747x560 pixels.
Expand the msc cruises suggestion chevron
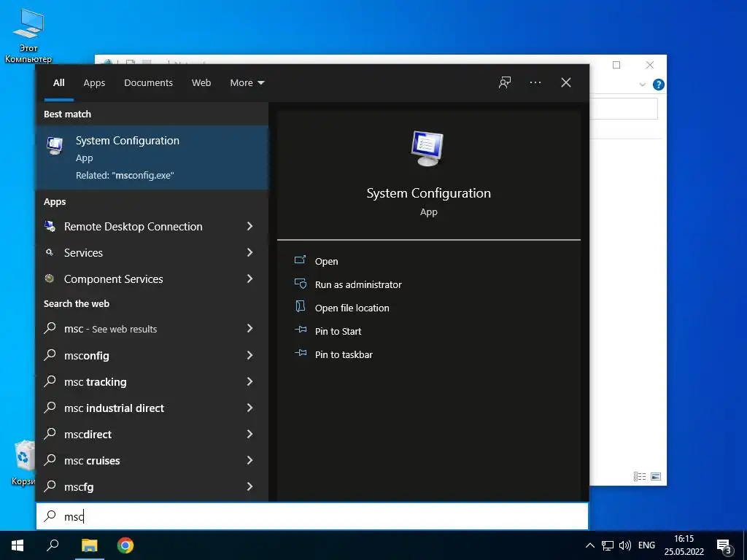tap(249, 460)
